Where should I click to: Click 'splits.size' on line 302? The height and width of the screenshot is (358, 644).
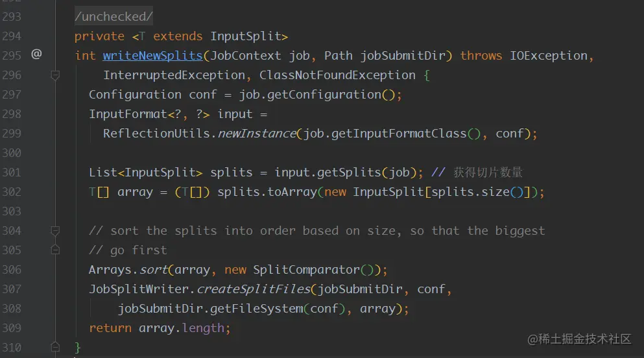(x=470, y=192)
